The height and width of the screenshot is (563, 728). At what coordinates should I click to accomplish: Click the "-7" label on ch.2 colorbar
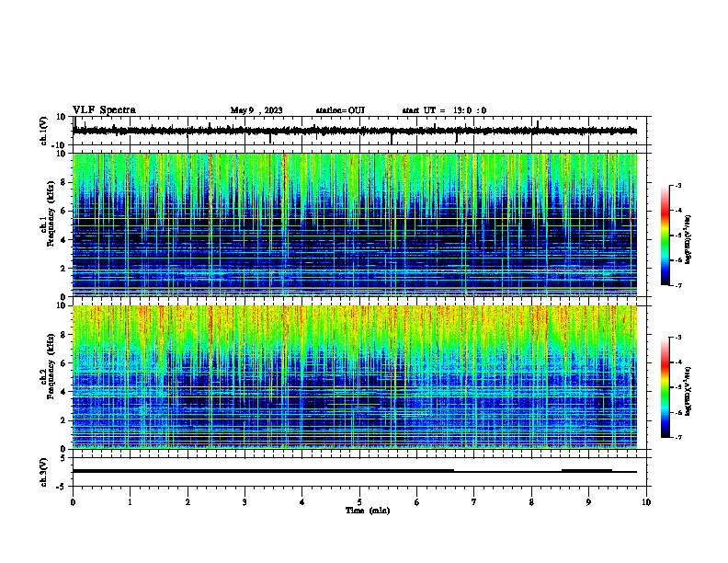click(677, 437)
